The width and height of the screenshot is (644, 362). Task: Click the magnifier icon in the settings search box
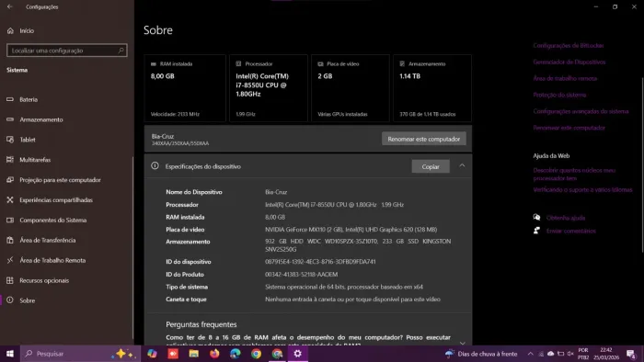[x=121, y=51]
